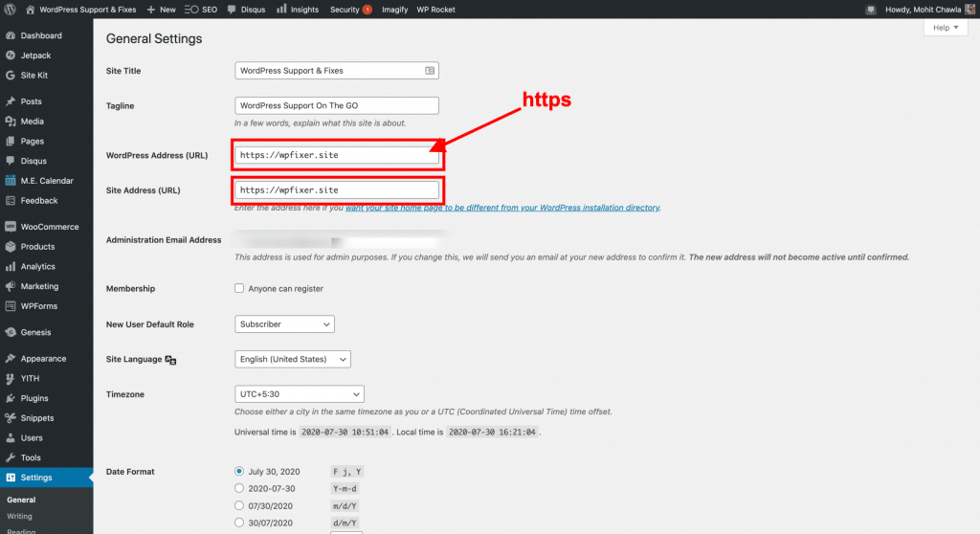The image size is (980, 534).
Task: Click the WPForms sidebar icon
Action: coord(11,306)
